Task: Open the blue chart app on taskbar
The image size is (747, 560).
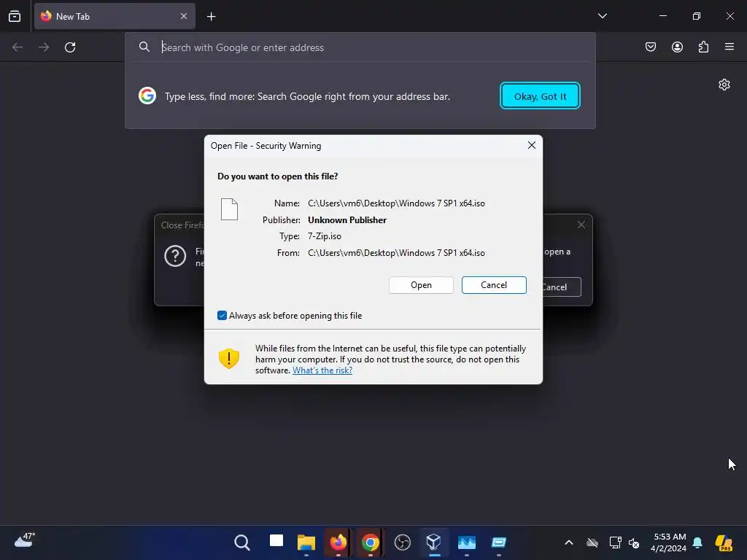Action: [x=466, y=542]
